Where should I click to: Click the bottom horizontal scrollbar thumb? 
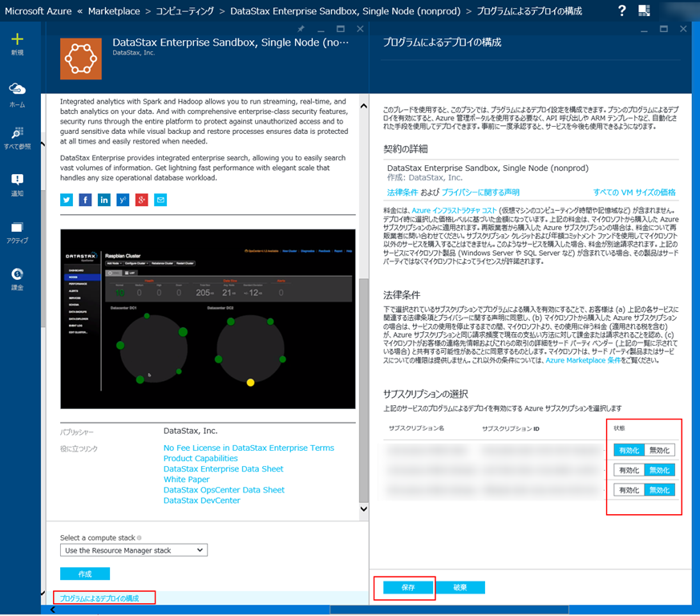449,610
